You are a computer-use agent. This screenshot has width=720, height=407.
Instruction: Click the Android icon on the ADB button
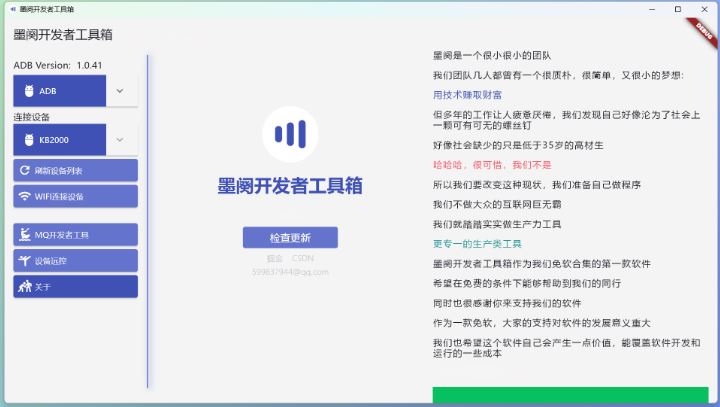[x=27, y=91]
